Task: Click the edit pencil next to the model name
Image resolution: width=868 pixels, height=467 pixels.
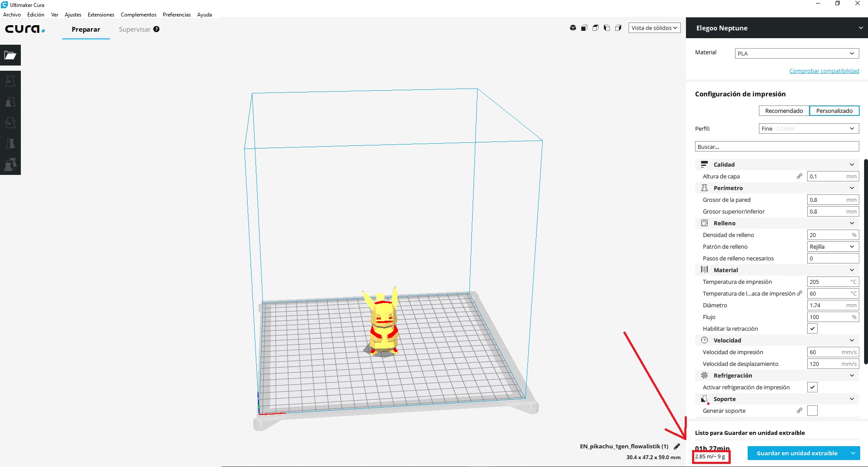Action: pos(676,446)
